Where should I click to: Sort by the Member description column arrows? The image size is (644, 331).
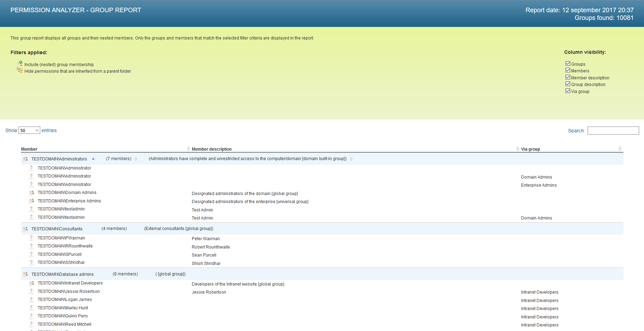[518, 149]
